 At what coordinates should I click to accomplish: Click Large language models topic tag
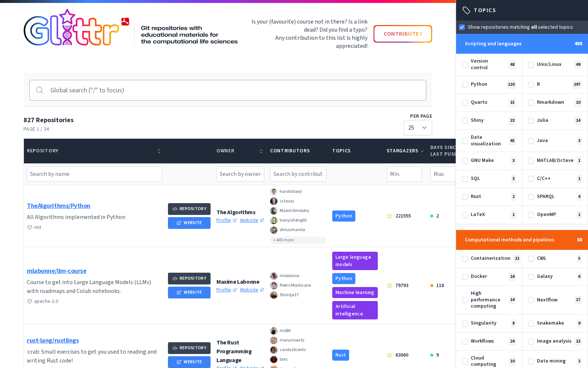pyautogui.click(x=355, y=261)
